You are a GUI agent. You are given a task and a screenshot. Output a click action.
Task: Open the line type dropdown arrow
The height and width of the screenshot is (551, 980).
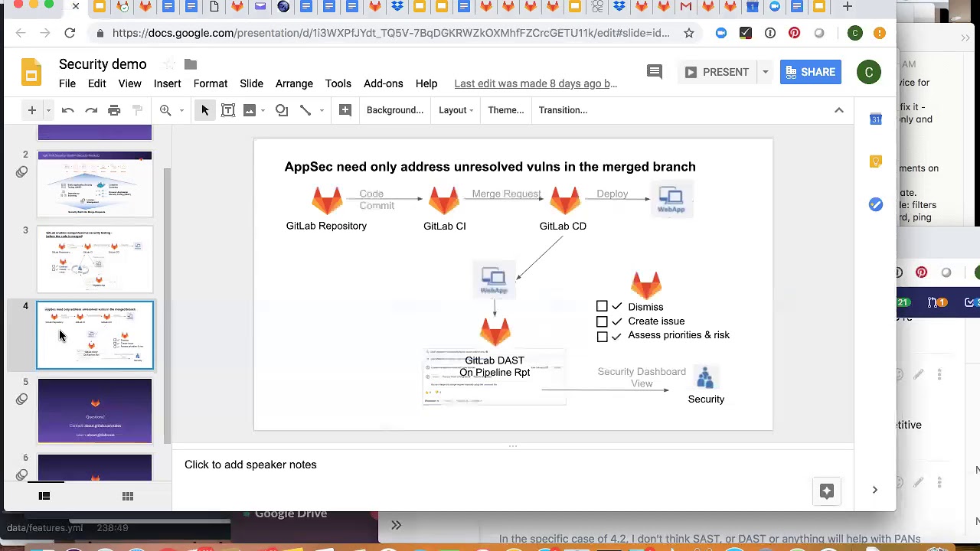[x=322, y=110]
